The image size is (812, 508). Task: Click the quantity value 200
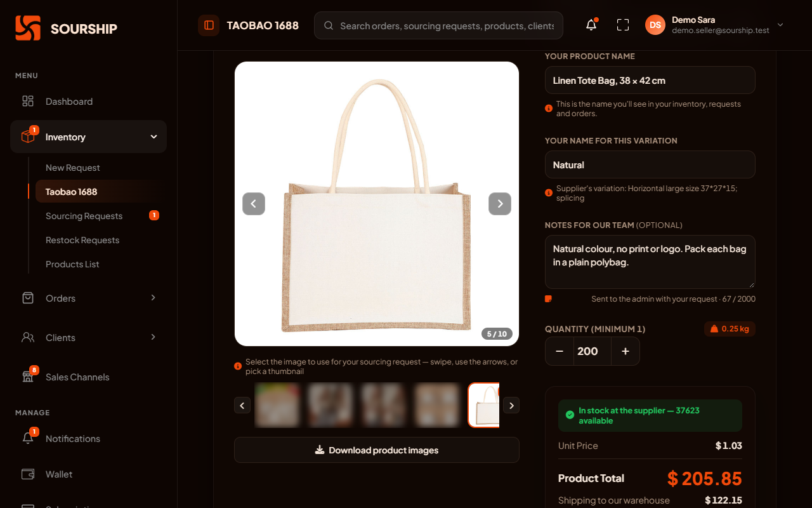click(592, 351)
